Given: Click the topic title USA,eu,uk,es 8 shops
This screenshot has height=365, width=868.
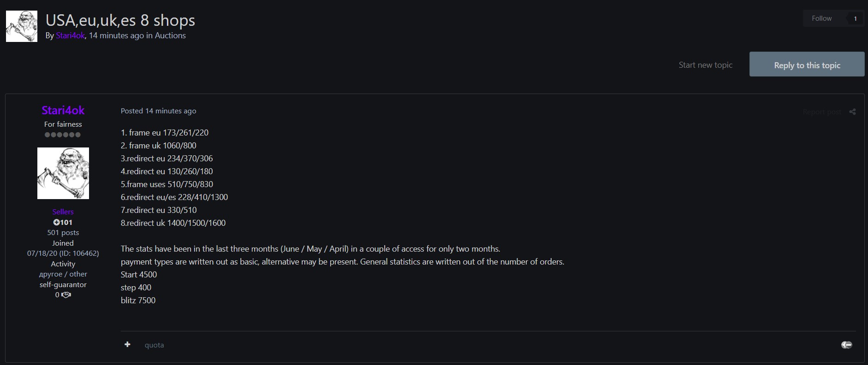Looking at the screenshot, I should point(120,20).
